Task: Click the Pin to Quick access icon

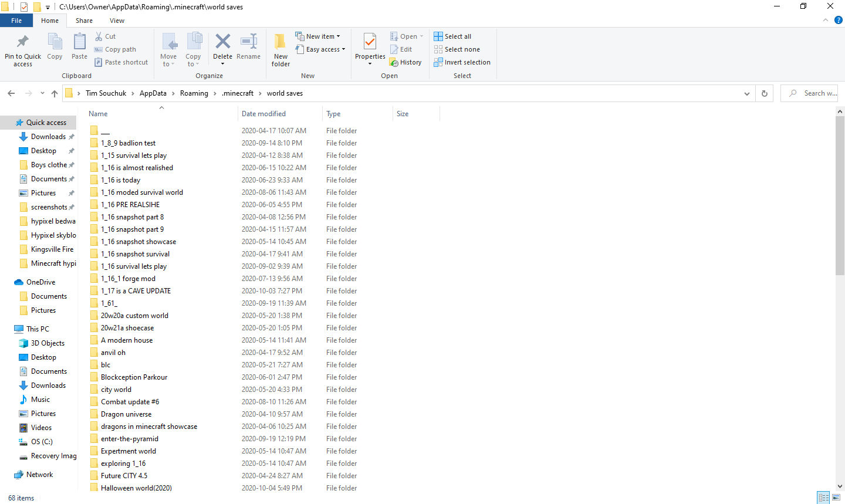Action: point(23,42)
